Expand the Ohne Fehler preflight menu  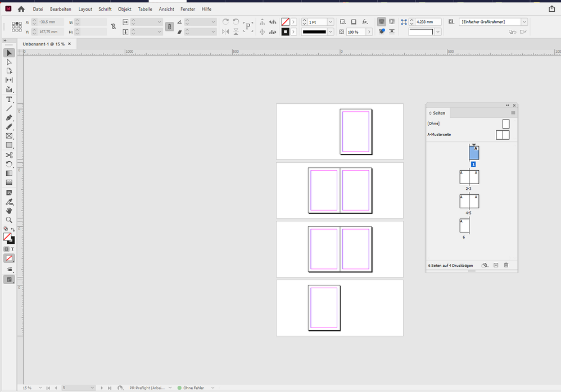pyautogui.click(x=212, y=388)
